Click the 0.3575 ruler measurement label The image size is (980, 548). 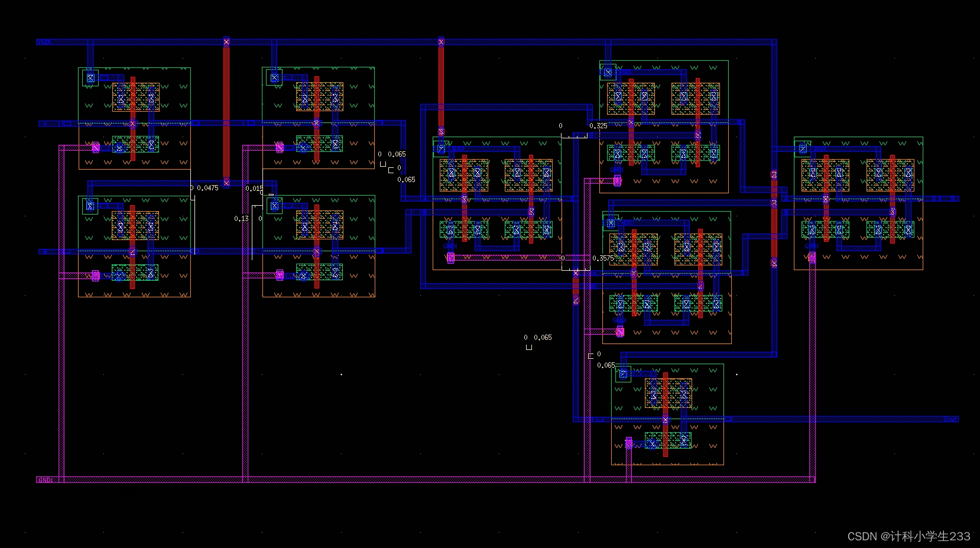[603, 258]
